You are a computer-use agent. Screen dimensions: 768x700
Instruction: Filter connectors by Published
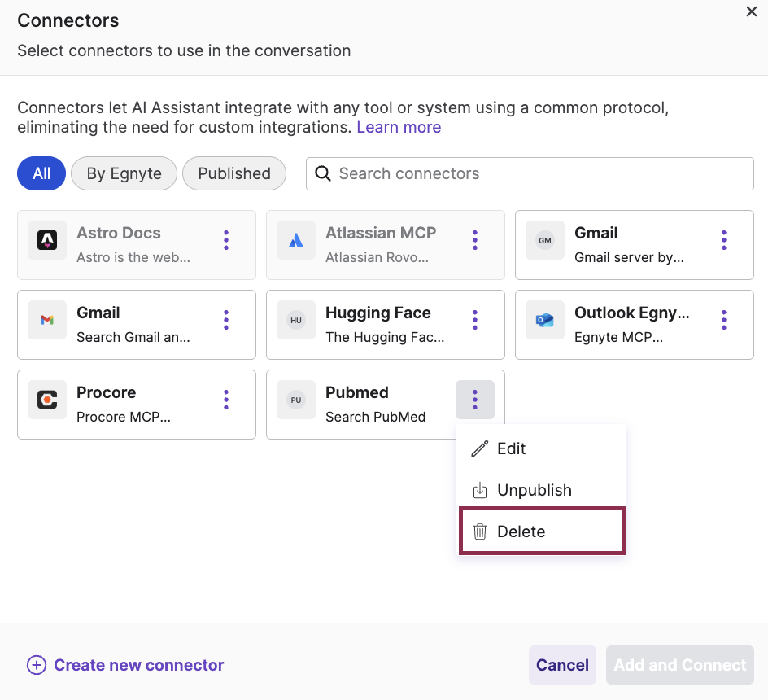(234, 173)
